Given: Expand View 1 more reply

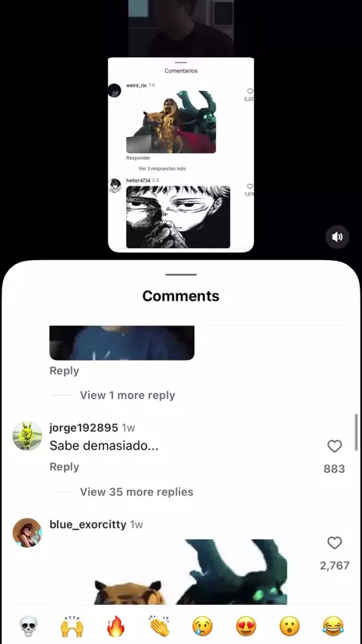Looking at the screenshot, I should (127, 395).
